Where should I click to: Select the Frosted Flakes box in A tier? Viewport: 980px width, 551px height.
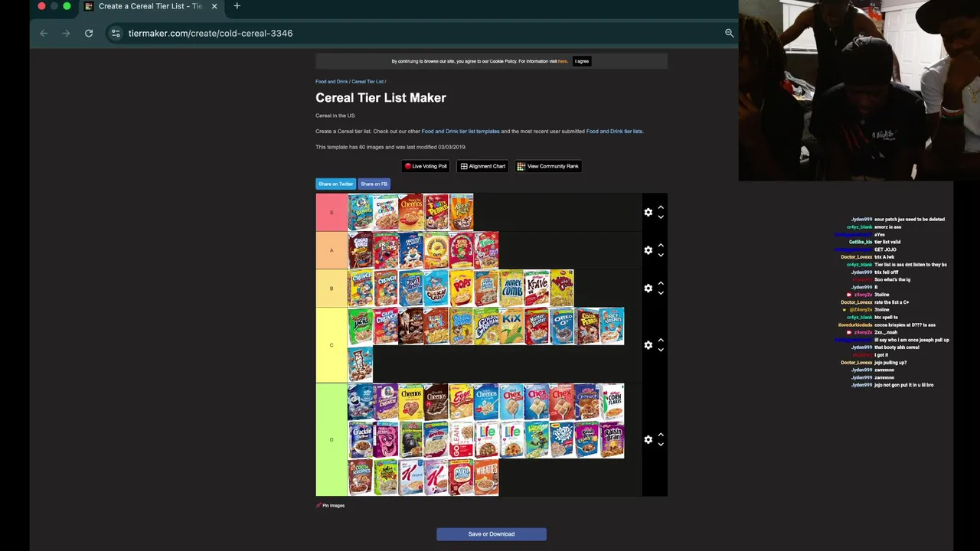[410, 250]
